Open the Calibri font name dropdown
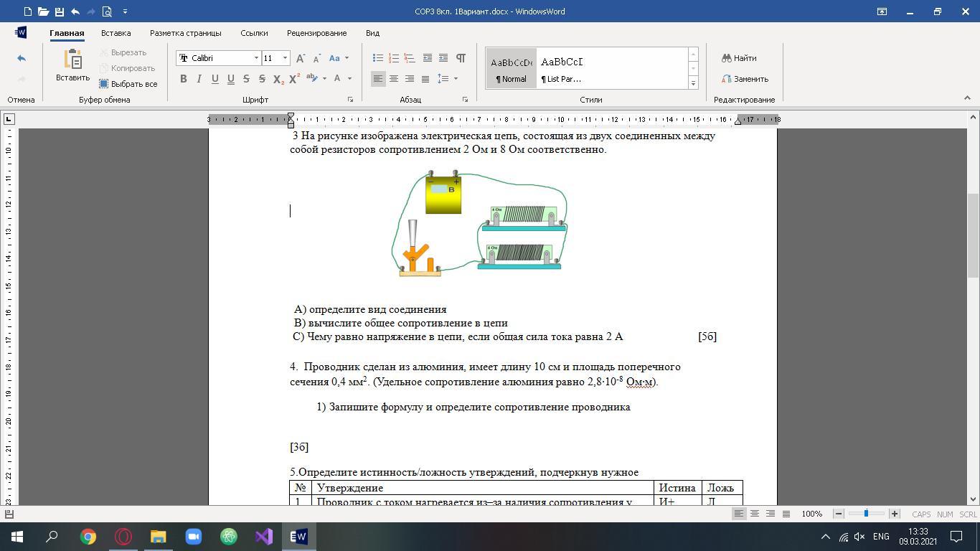The image size is (980, 551). pos(256,58)
